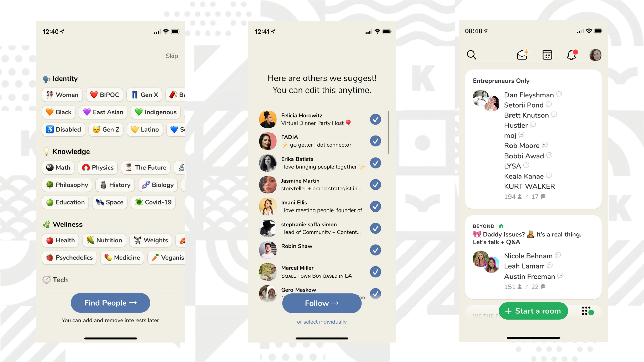Select or individually link on follow screen
644x362 pixels.
(322, 321)
